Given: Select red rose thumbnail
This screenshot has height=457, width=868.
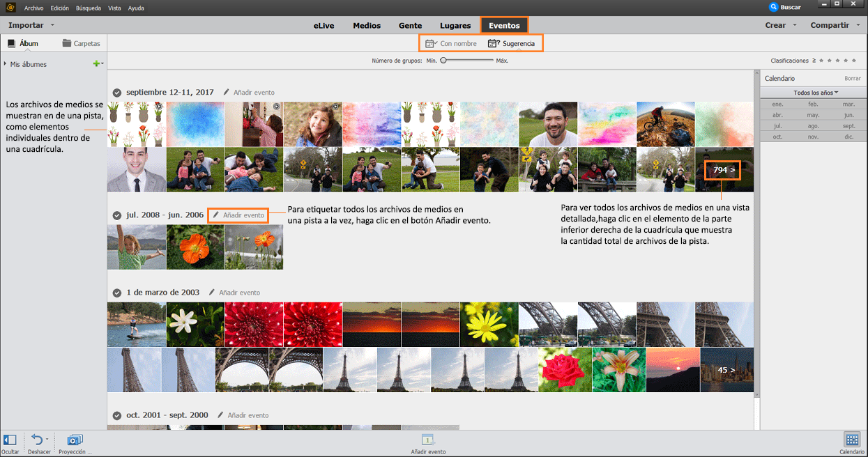Looking at the screenshot, I should click(565, 370).
